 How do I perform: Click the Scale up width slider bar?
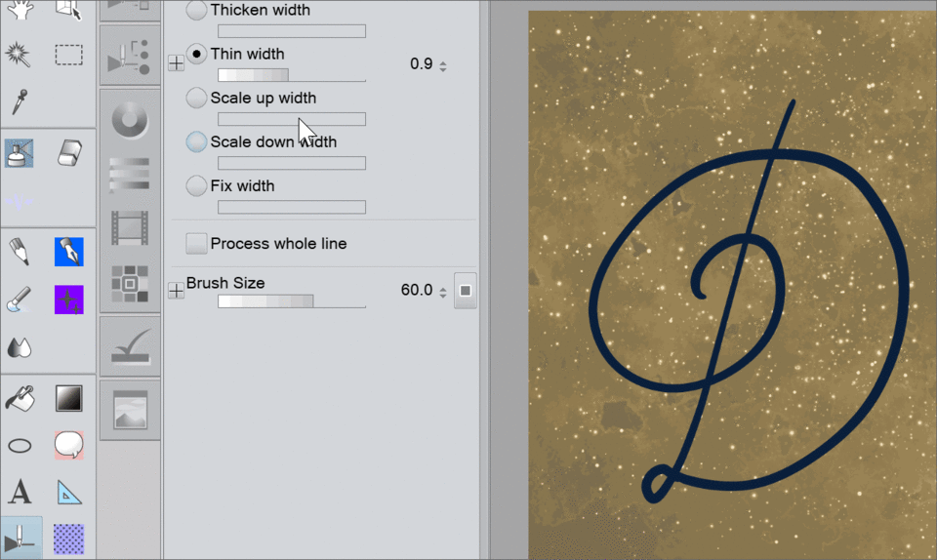pos(292,119)
